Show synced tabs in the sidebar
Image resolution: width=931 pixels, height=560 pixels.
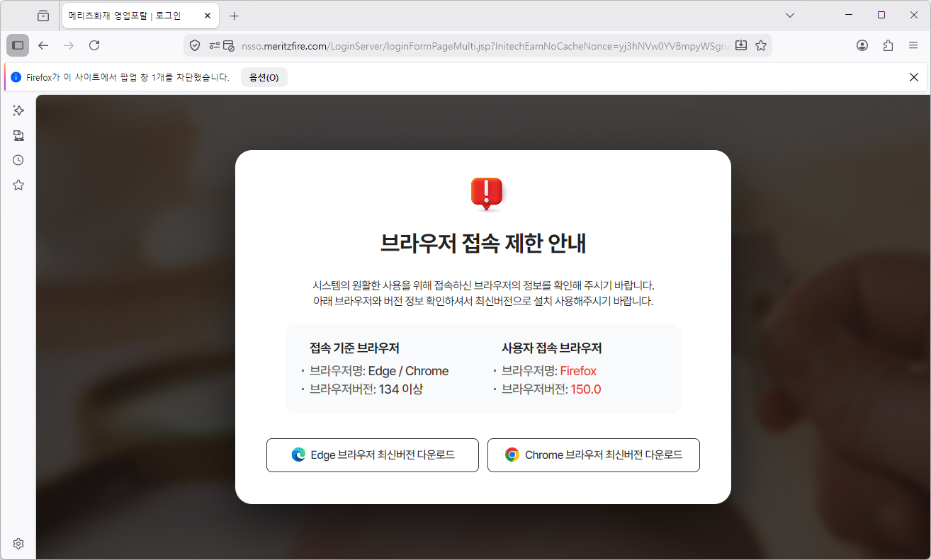(x=18, y=135)
